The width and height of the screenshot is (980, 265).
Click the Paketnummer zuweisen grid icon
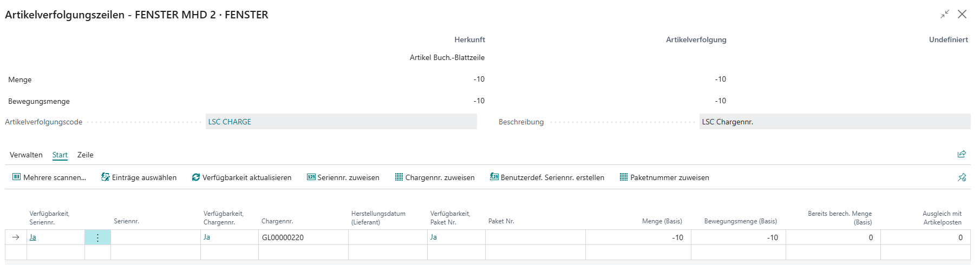[624, 177]
